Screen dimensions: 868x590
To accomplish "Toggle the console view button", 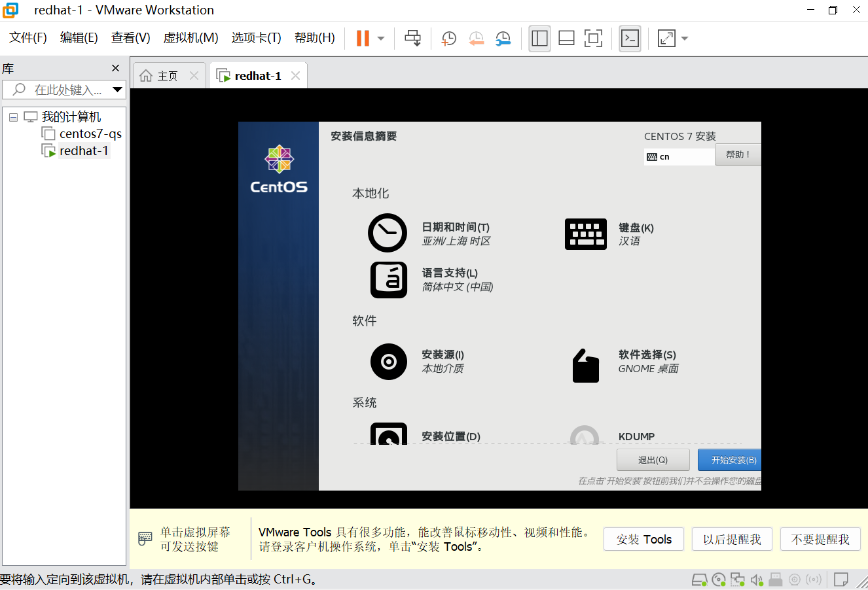I will click(x=630, y=39).
